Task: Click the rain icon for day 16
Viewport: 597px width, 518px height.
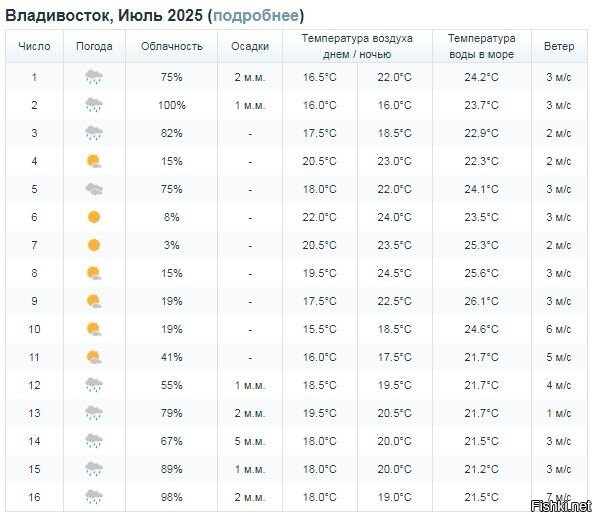Action: tap(94, 497)
